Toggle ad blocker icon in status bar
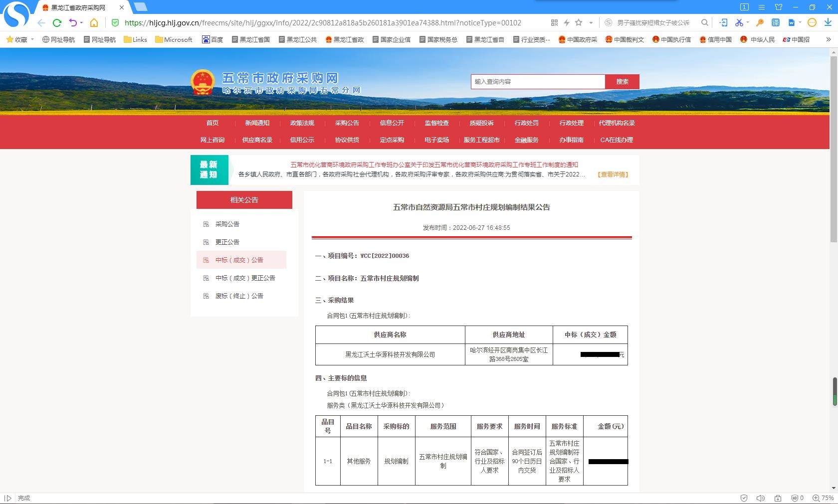 pos(795,498)
